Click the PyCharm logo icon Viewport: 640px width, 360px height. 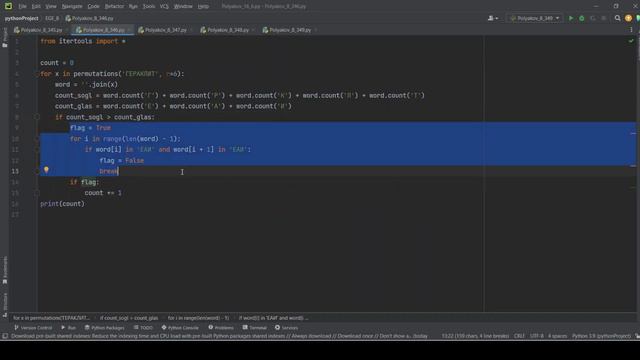click(8, 6)
